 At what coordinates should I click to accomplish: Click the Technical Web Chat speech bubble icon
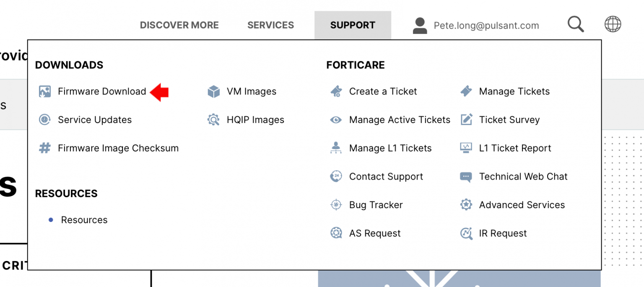click(466, 176)
